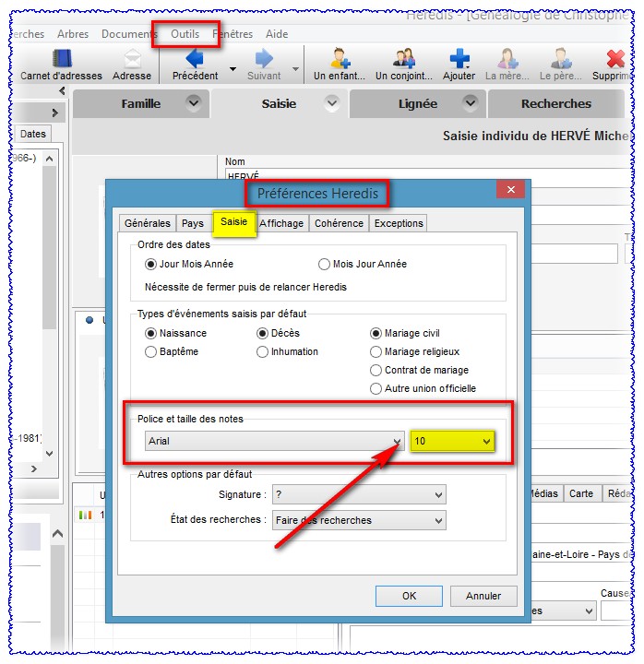Screen dimensions: 644x664
Task: Switch to the Cohérence preferences tab
Action: tap(339, 223)
